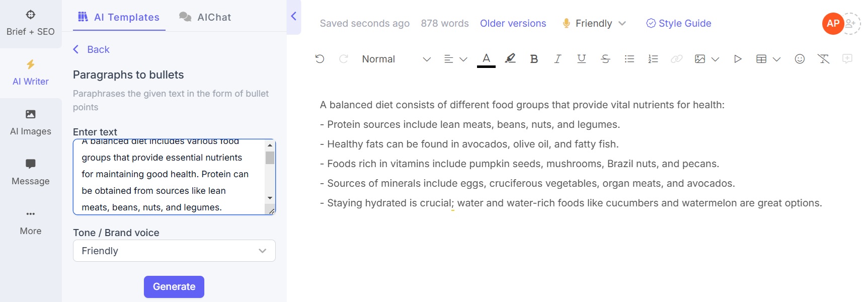Open the text alignment dropdown
This screenshot has width=868, height=302.
click(x=455, y=59)
